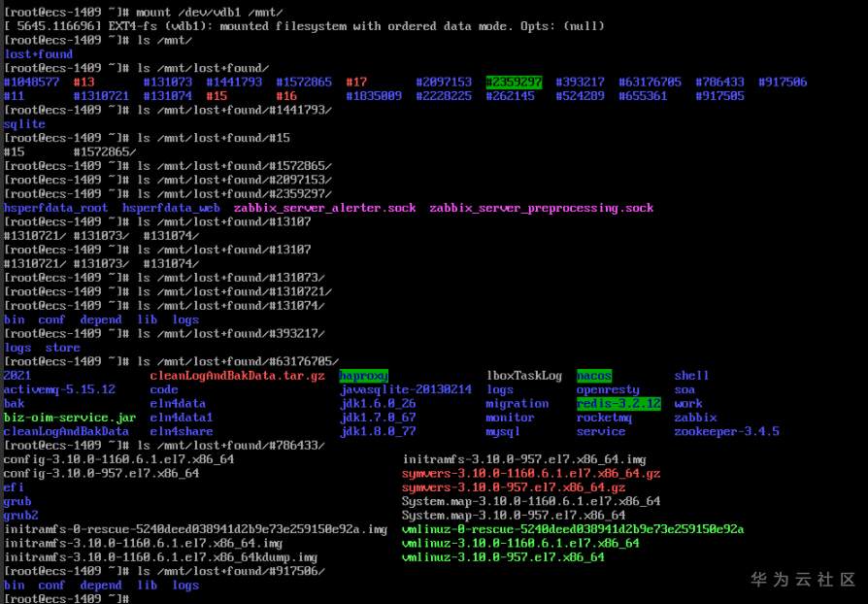Click the openresty directory name
The width and height of the screenshot is (868, 604).
[x=608, y=389]
